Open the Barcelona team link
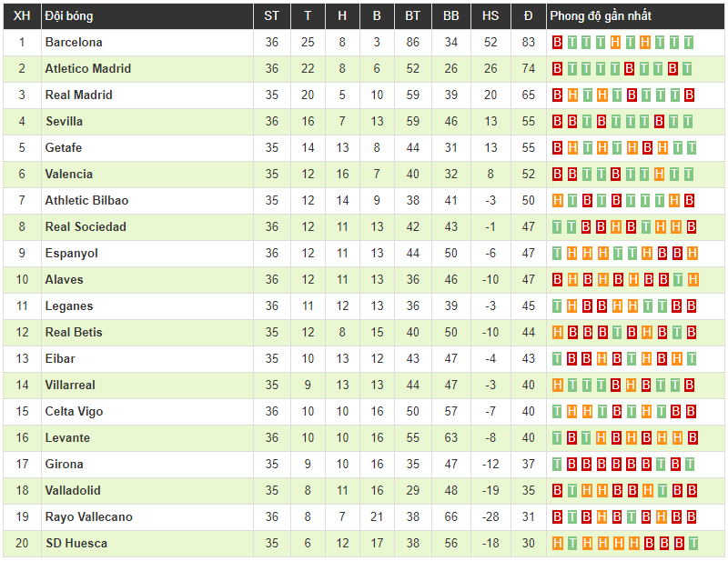 (x=74, y=43)
